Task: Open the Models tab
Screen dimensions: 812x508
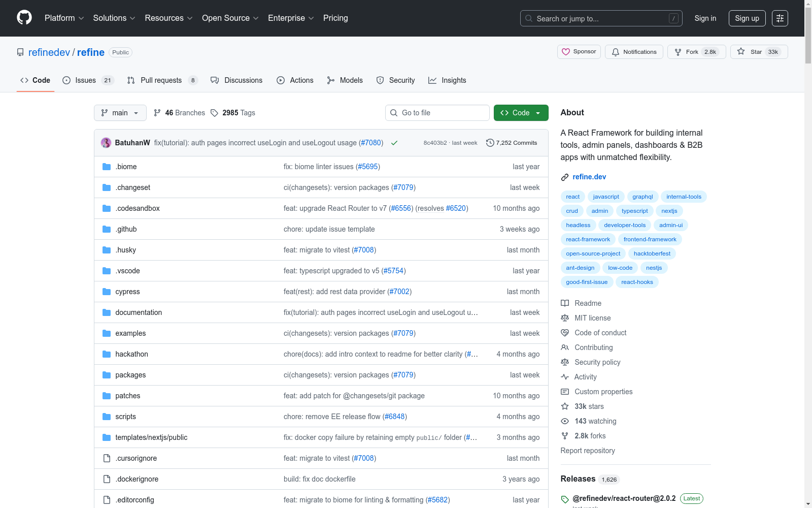Action: coord(345,80)
